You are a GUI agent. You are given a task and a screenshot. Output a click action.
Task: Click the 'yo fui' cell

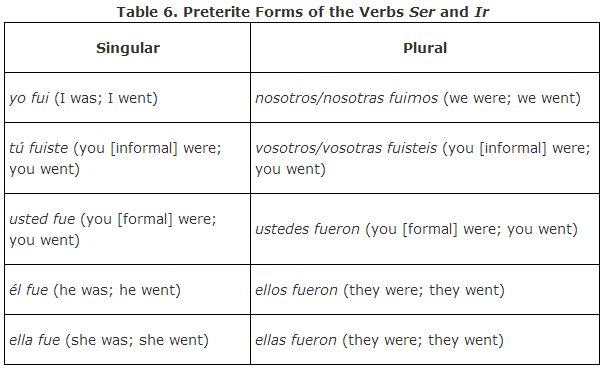[128, 98]
